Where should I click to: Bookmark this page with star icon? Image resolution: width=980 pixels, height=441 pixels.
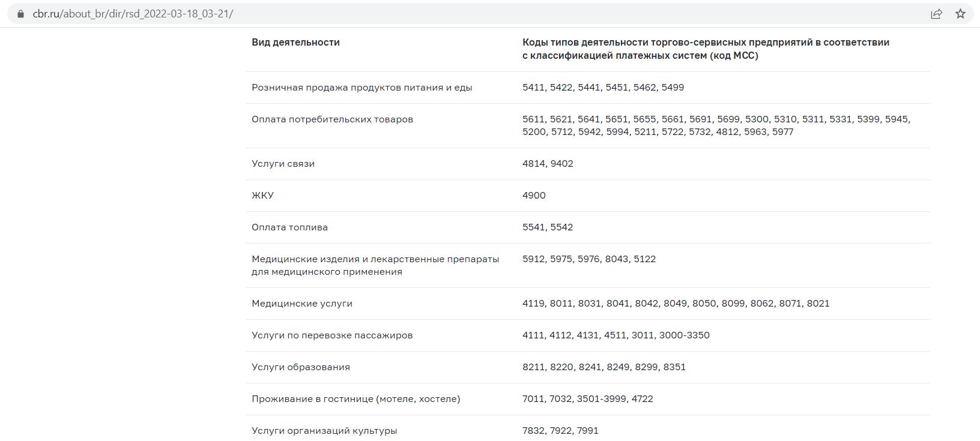coord(960,14)
